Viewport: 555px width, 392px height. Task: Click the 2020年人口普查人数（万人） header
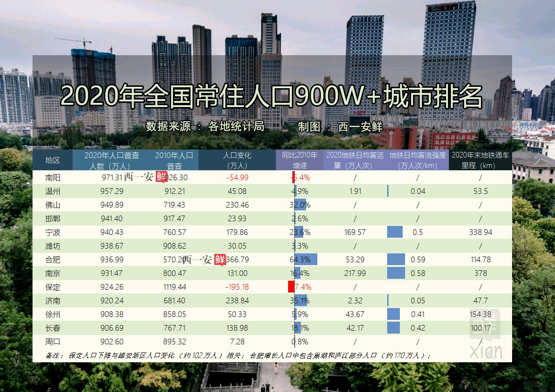click(x=112, y=160)
